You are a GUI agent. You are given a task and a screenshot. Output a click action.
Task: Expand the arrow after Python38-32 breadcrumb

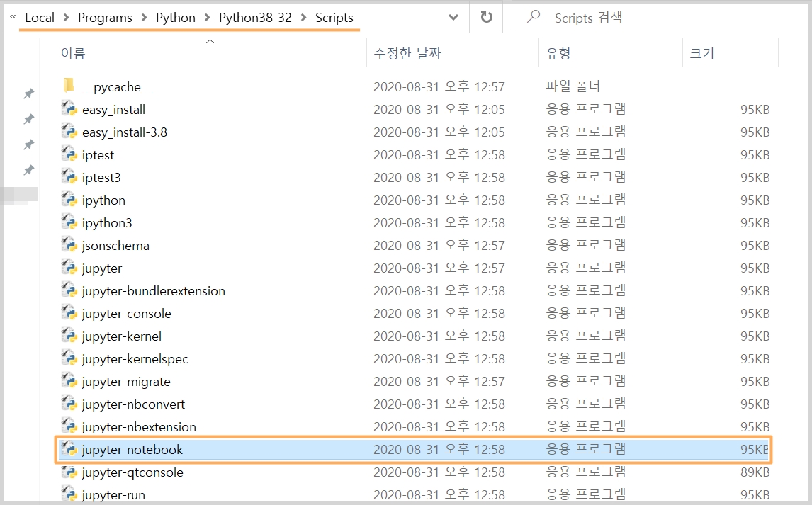(x=303, y=18)
